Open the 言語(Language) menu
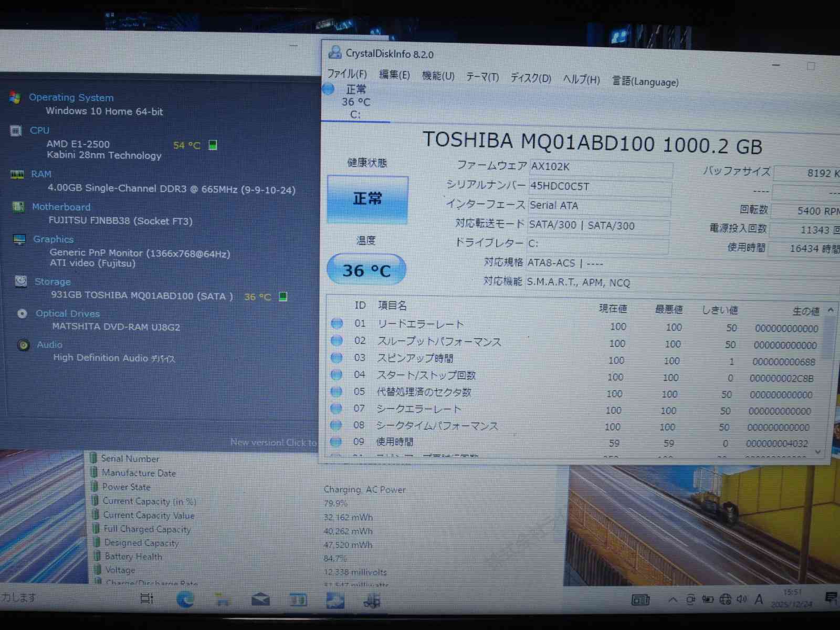This screenshot has width=840, height=630. [x=645, y=82]
